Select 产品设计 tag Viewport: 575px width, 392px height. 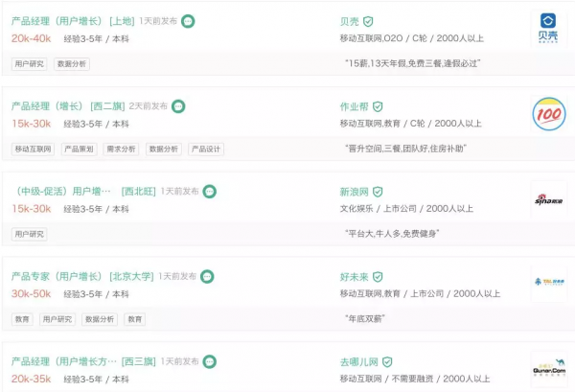206,149
